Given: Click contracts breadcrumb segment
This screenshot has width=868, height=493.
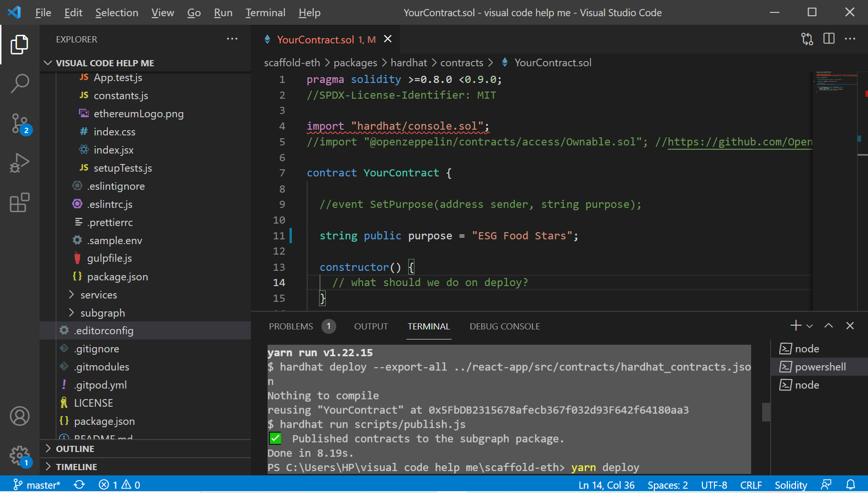Looking at the screenshot, I should pos(462,63).
